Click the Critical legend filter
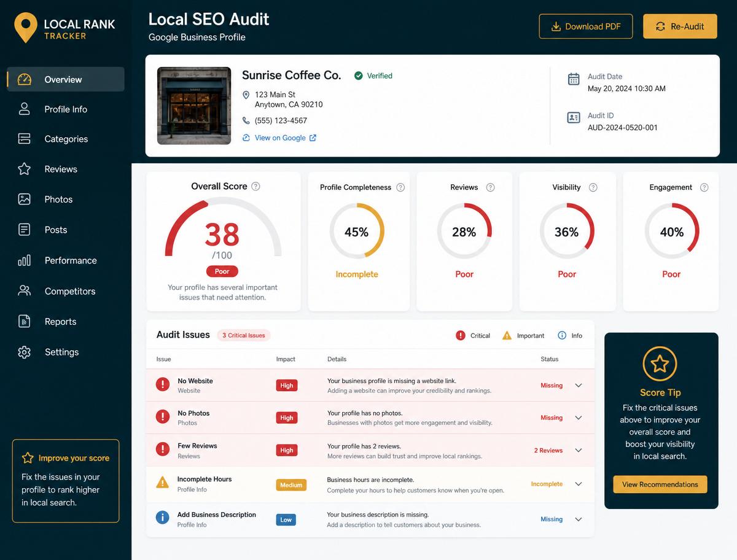This screenshot has width=737, height=560. pyautogui.click(x=473, y=335)
